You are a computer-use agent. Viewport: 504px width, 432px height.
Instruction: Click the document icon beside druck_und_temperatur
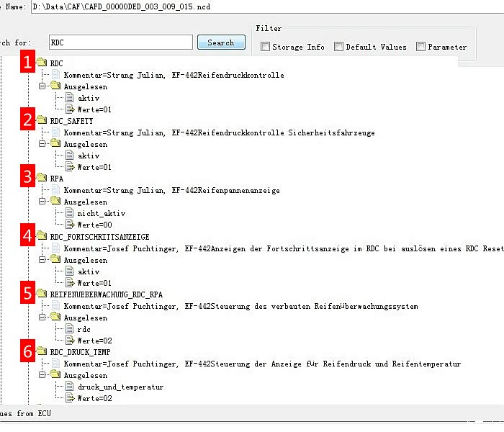(x=69, y=387)
